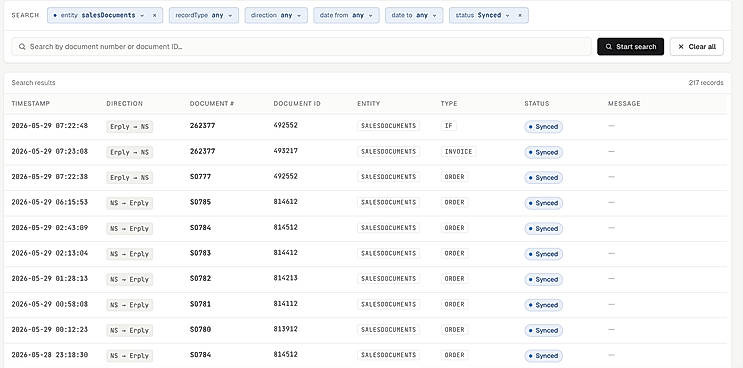Click Clear all button
The width and height of the screenshot is (743, 368).
pos(697,46)
